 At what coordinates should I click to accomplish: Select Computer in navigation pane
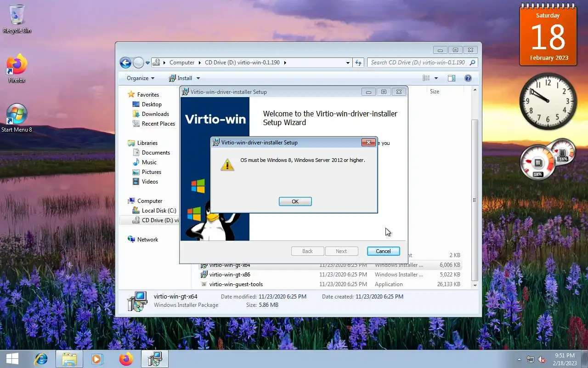pyautogui.click(x=150, y=201)
